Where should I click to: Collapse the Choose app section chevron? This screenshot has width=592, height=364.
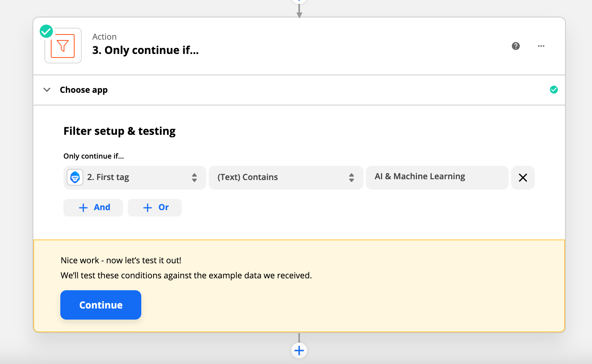(x=47, y=90)
